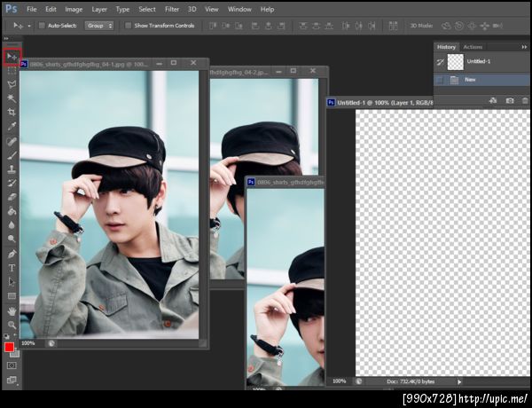Click the 3D Slide mode icon
Image resolution: width=532 pixels, height=408 pixels.
pos(484,26)
